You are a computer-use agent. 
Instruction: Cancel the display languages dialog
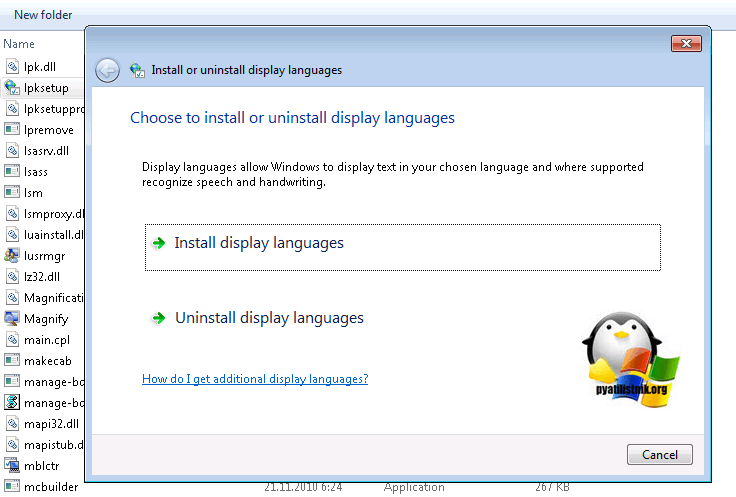659,454
